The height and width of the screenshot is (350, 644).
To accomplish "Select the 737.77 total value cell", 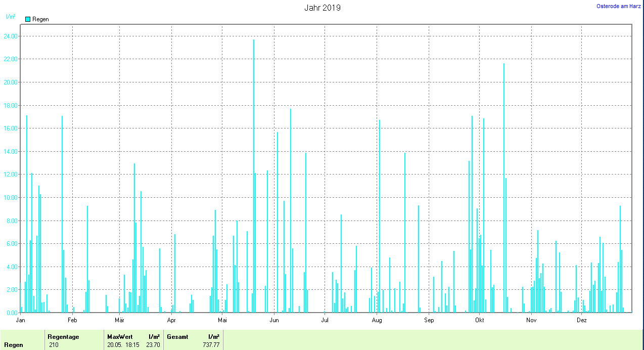I will [x=211, y=345].
